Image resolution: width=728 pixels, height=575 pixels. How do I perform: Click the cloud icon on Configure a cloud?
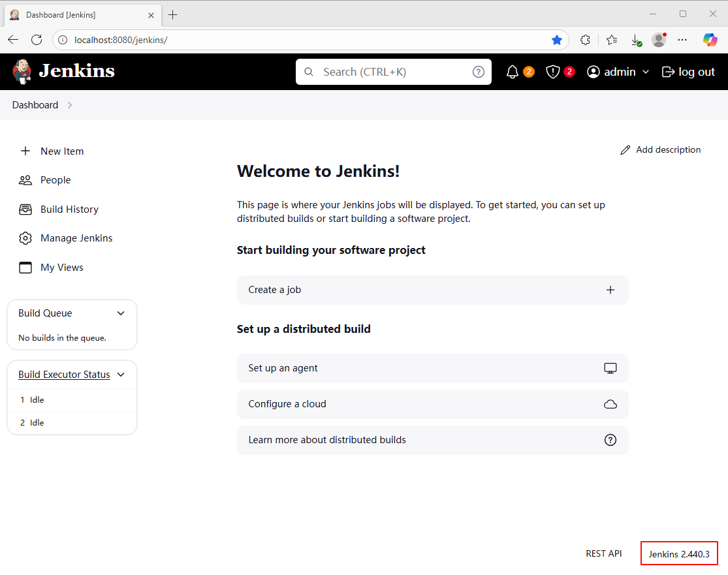click(610, 404)
